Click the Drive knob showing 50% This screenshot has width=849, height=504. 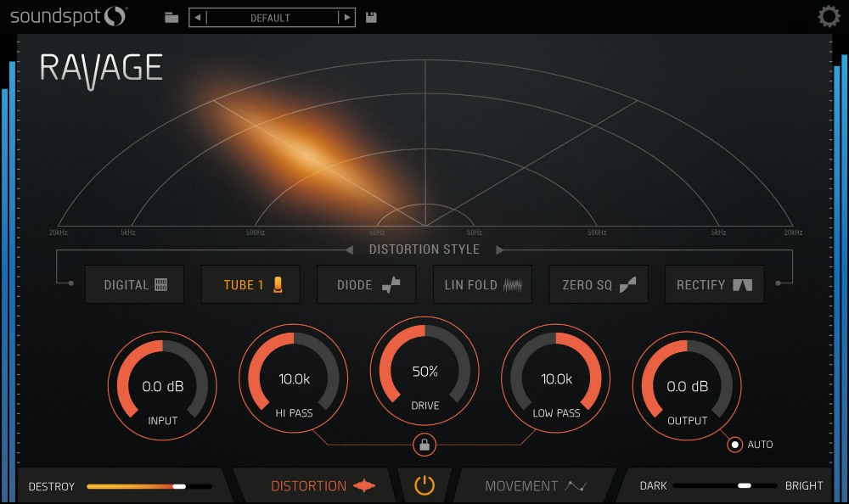point(424,371)
